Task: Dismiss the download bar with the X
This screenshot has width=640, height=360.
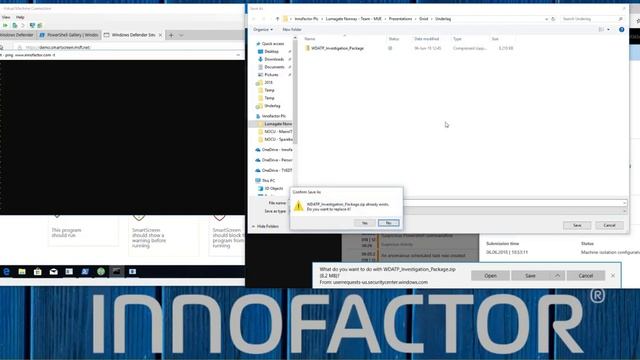Action: (x=613, y=276)
